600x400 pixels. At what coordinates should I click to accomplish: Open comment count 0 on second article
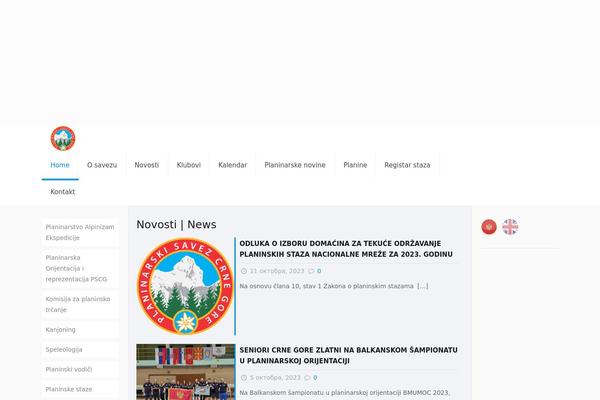coord(315,377)
